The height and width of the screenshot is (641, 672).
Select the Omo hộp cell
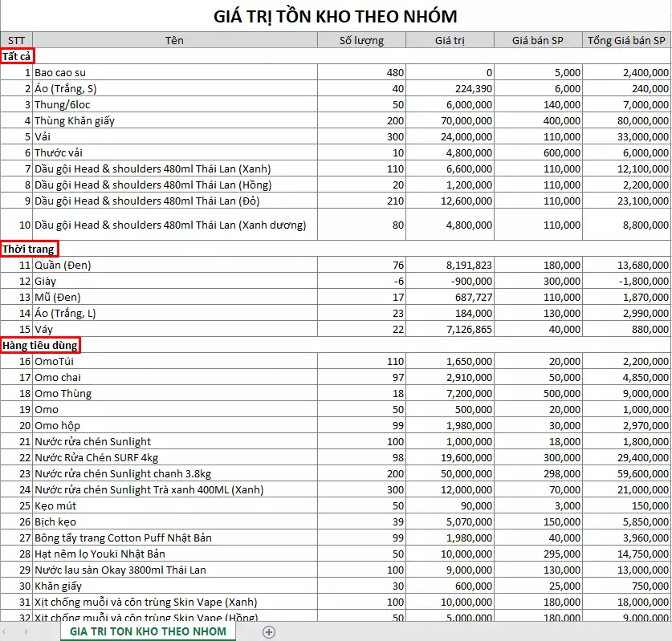[175, 426]
